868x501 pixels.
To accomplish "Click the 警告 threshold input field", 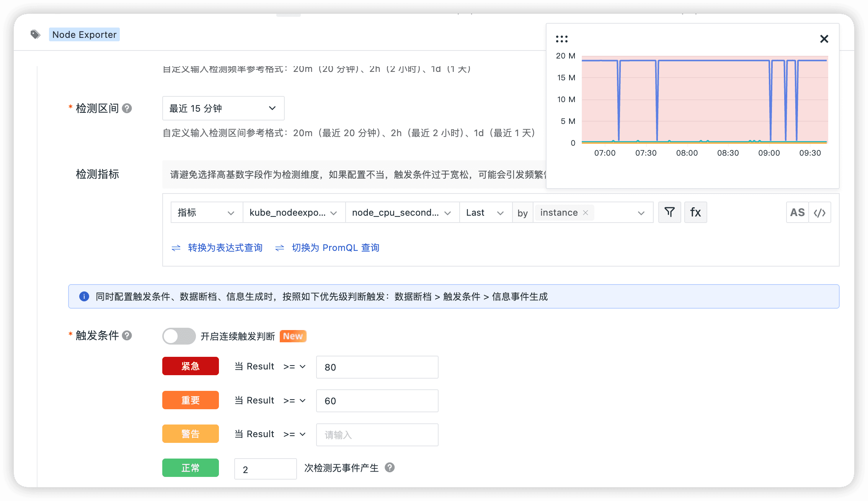I will (x=377, y=434).
